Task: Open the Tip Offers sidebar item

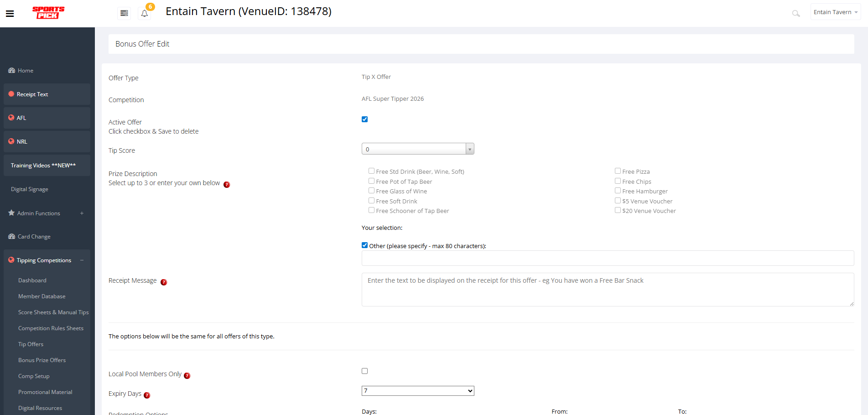Action: (31, 344)
